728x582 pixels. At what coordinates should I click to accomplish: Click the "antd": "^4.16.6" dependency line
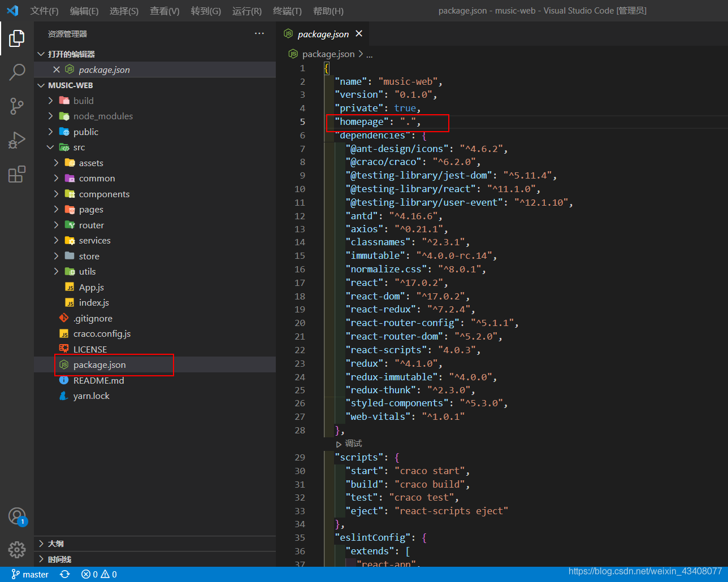[x=394, y=216]
